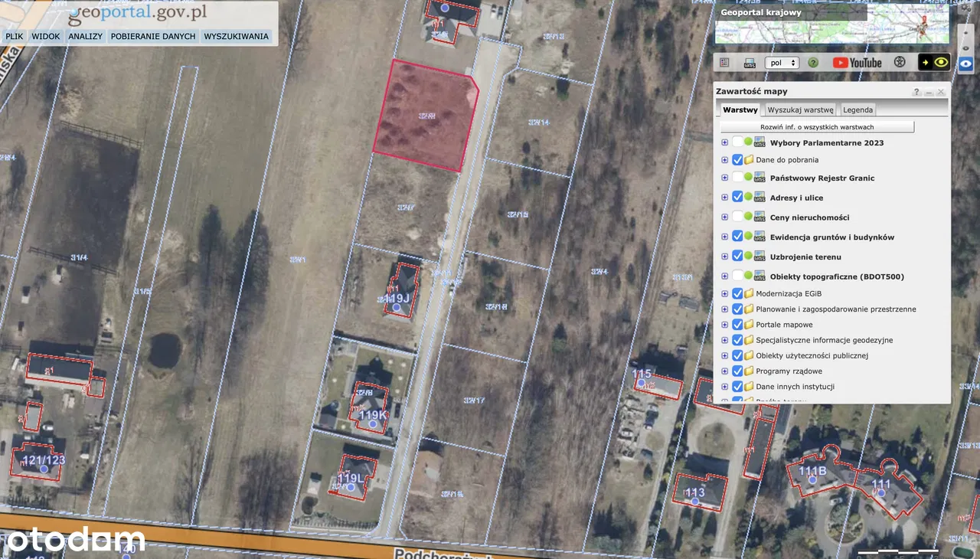Click the panel help question mark
Viewport: 980px width, 559px height.
point(916,92)
